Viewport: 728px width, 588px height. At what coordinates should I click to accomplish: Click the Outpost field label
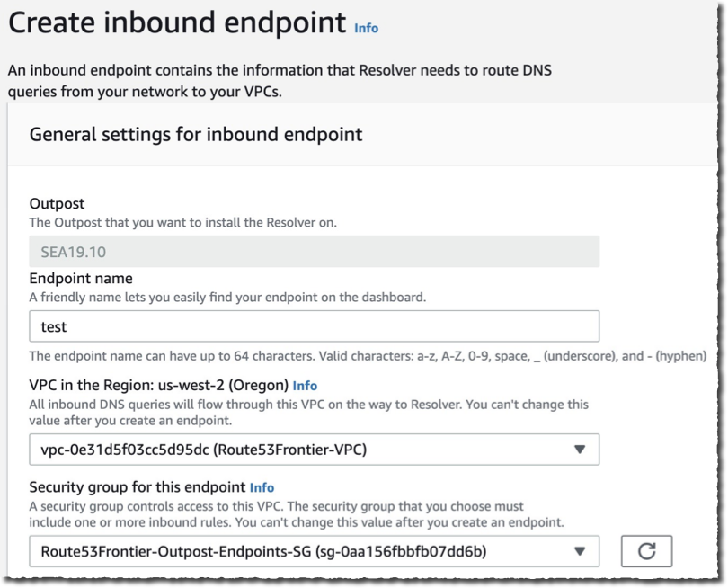tap(51, 204)
